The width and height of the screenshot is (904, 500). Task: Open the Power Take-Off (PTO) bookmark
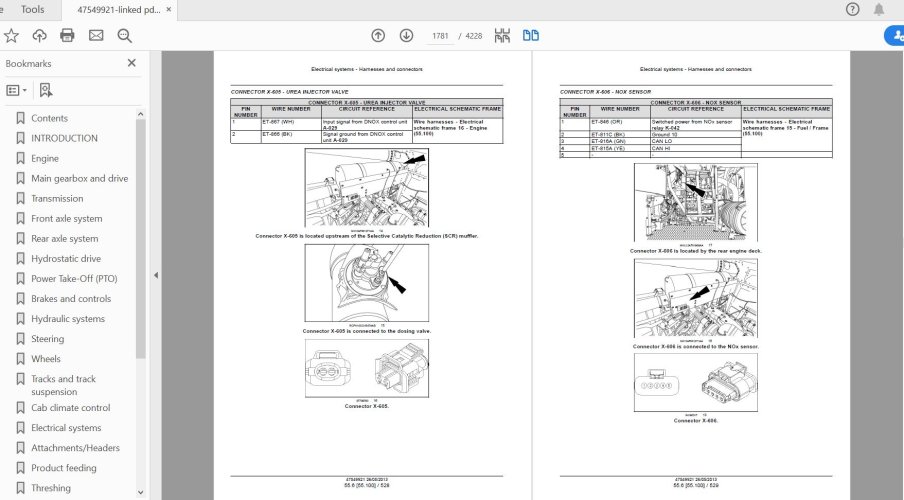(74, 279)
